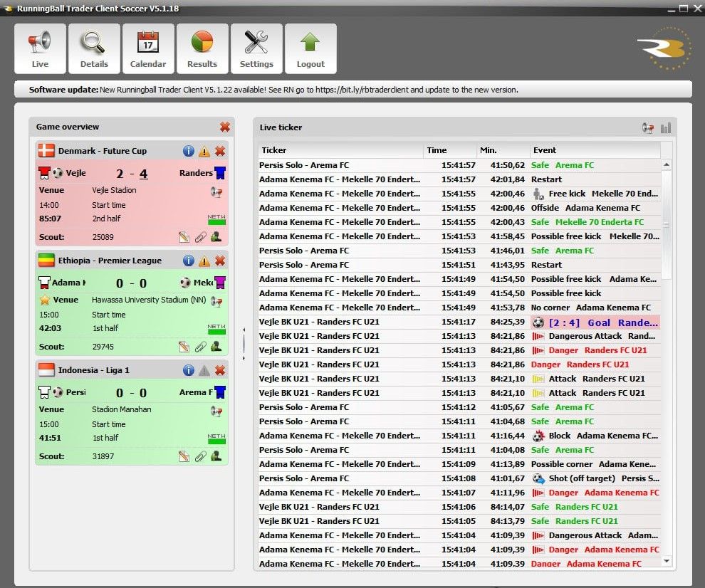Select the Shot (off target) ticker row
Image resolution: width=705 pixels, height=588 pixels.
tap(459, 478)
